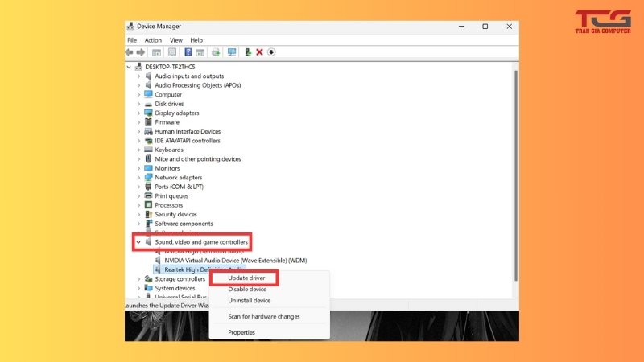Image resolution: width=644 pixels, height=362 pixels.
Task: Select Disable device in context menu
Action: [x=247, y=290]
